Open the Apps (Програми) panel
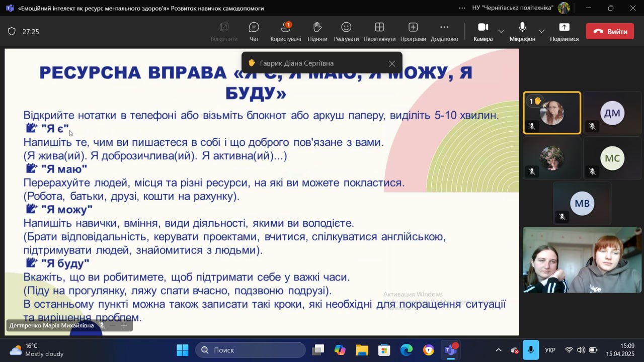Screen dimensions: 644x362 click(x=413, y=31)
